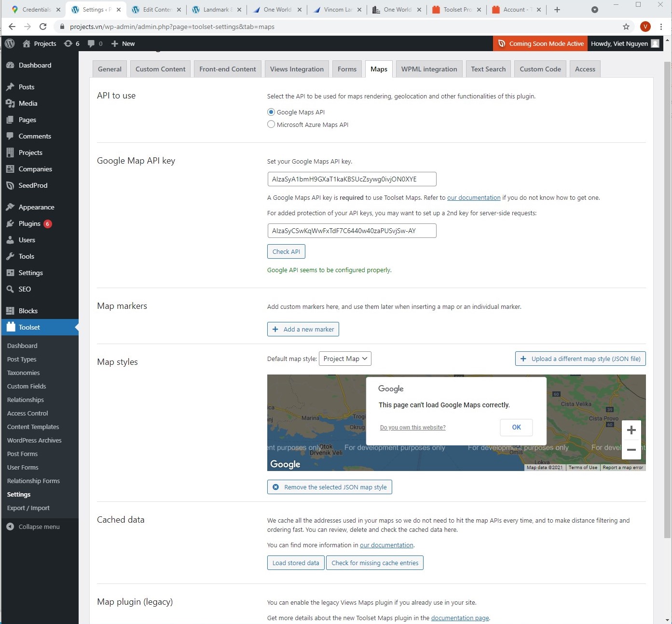Select the Microsoft Azure Maps API option
The width and height of the screenshot is (672, 624).
click(x=271, y=125)
